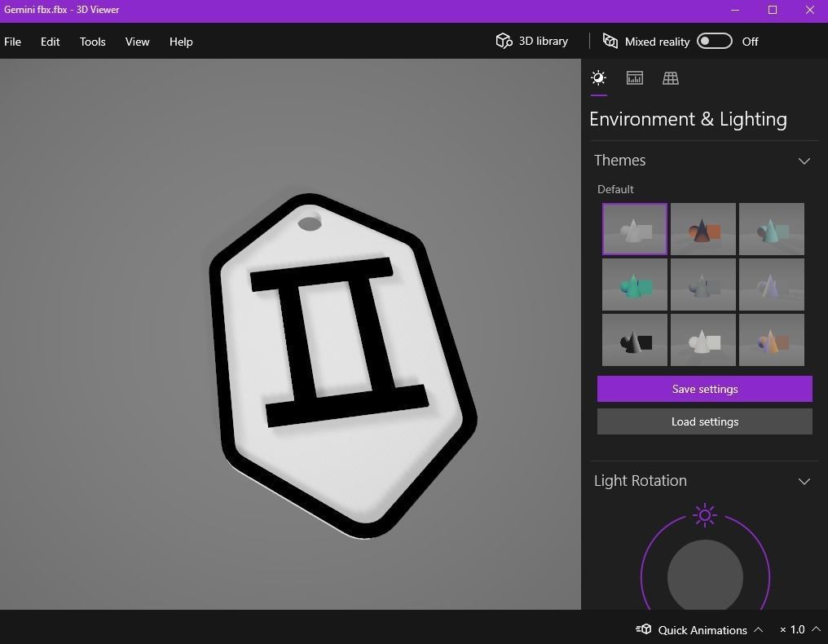Open the Help menu
Image resolution: width=828 pixels, height=644 pixels.
click(x=181, y=42)
